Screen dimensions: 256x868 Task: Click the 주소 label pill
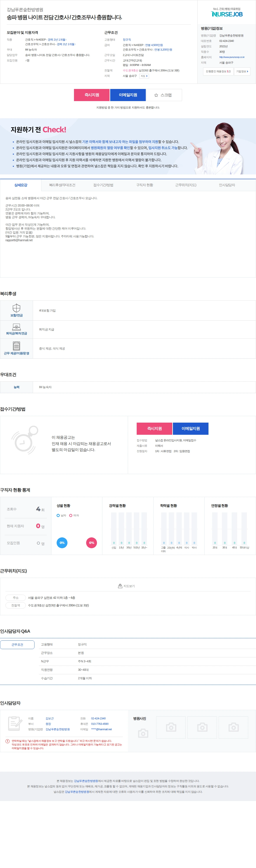pyautogui.click(x=15, y=598)
